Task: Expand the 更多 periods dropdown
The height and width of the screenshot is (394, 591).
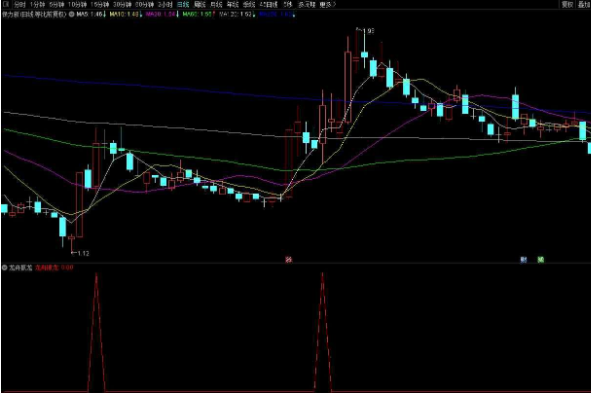Action: [x=327, y=5]
